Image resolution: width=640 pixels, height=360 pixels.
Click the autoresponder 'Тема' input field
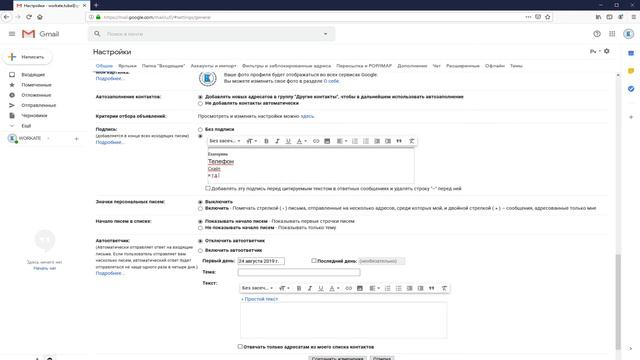299,272
